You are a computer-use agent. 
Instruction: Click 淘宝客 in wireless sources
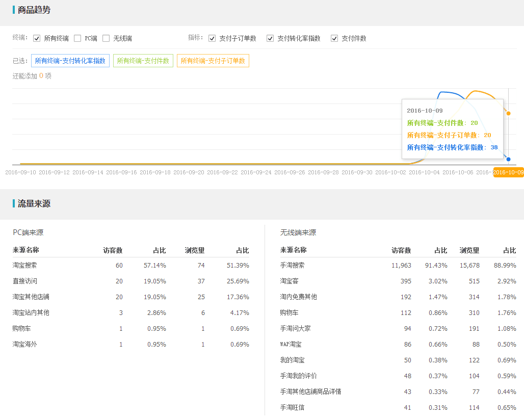pos(290,281)
